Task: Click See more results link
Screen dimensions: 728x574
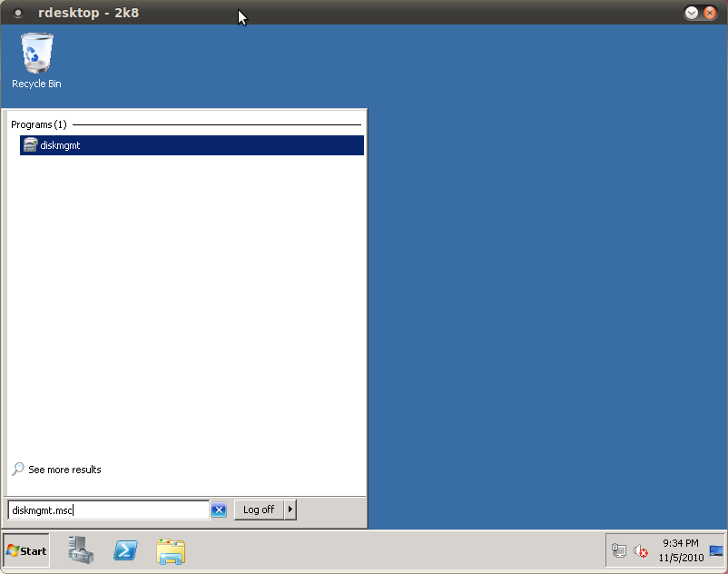Action: click(x=64, y=470)
